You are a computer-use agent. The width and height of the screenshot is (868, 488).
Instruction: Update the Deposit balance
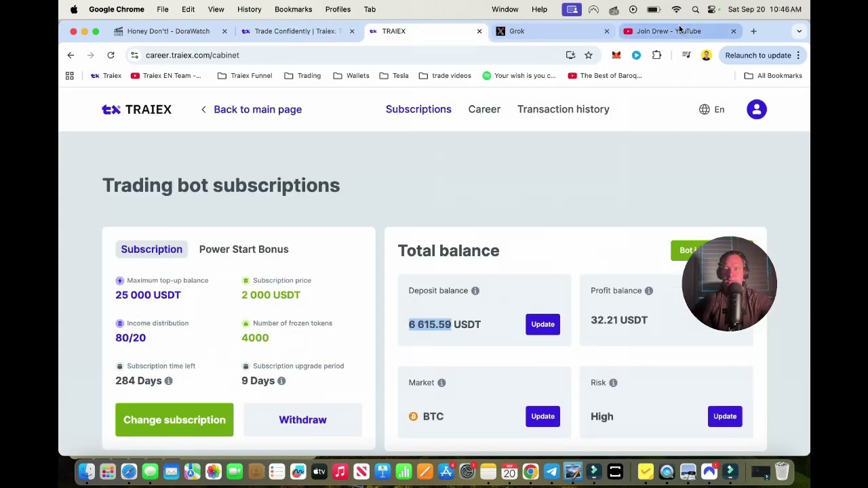542,324
